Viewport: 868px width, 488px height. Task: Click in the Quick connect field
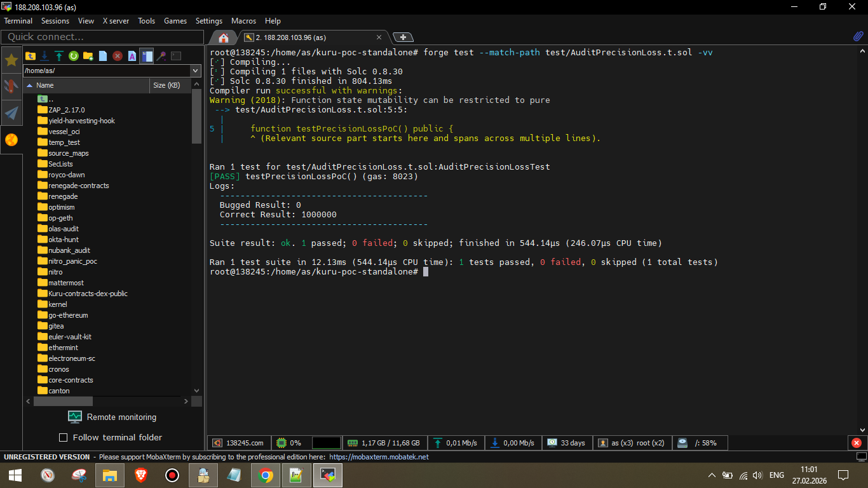[x=102, y=37]
